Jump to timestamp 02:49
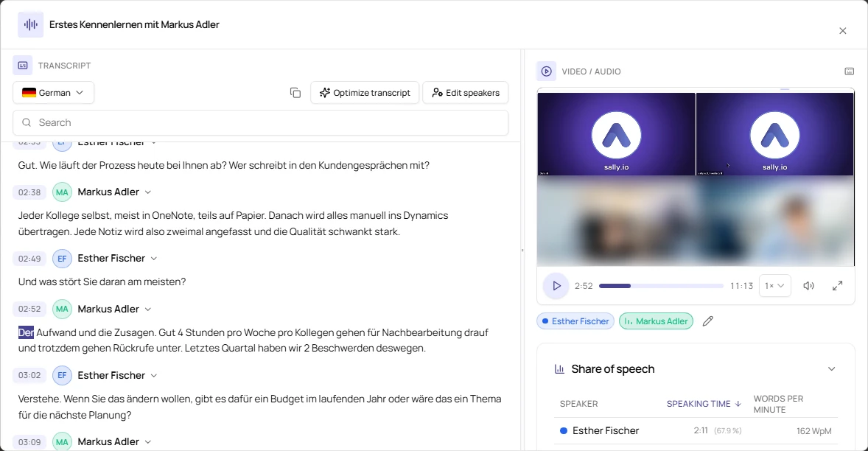Image resolution: width=868 pixels, height=451 pixels. (x=29, y=259)
